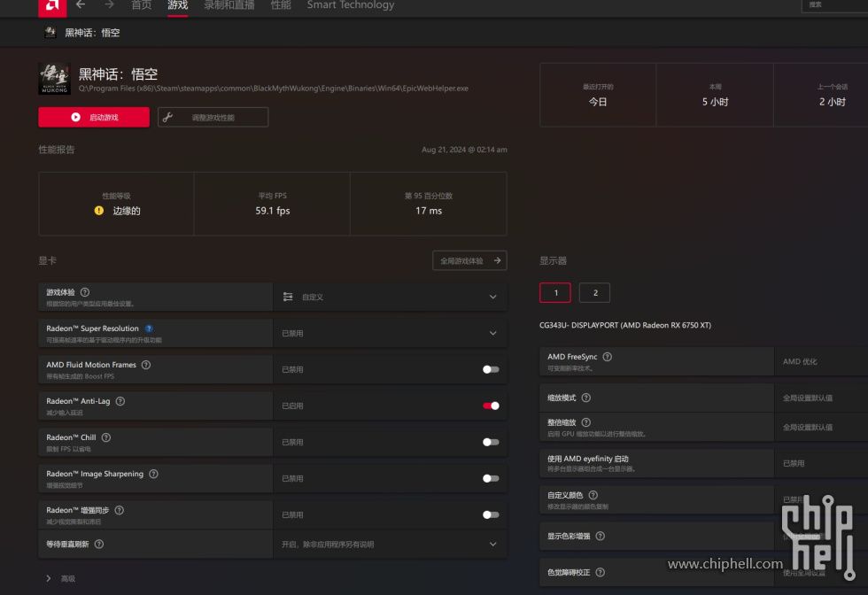Viewport: 868px width, 595px height.
Task: Open 全局游戏体验 settings button
Action: 469,260
